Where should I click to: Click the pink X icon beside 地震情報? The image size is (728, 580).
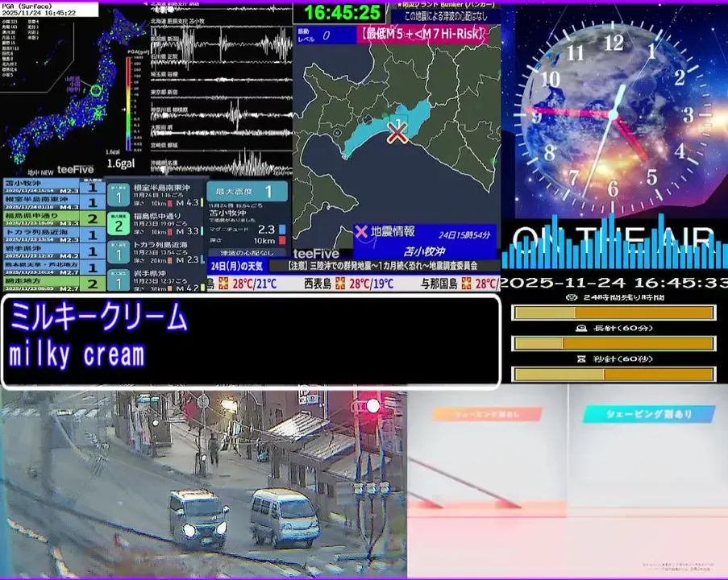pyautogui.click(x=360, y=231)
